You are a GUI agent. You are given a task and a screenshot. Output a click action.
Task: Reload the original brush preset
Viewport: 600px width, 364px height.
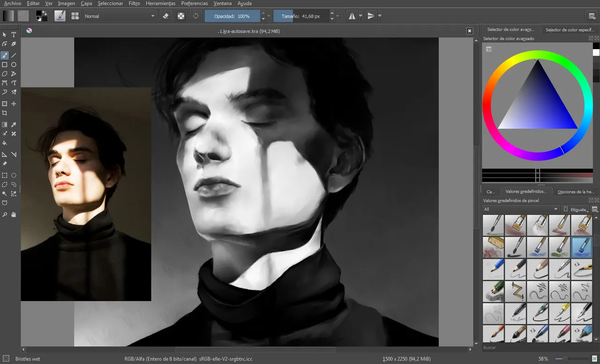click(195, 16)
